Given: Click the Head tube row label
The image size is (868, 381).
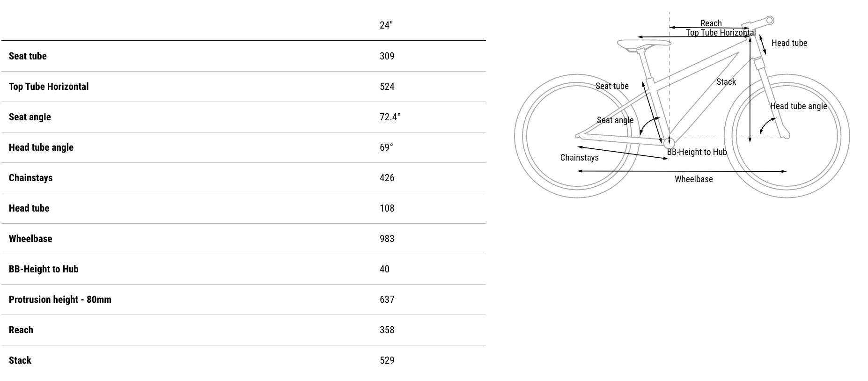Looking at the screenshot, I should click(29, 208).
